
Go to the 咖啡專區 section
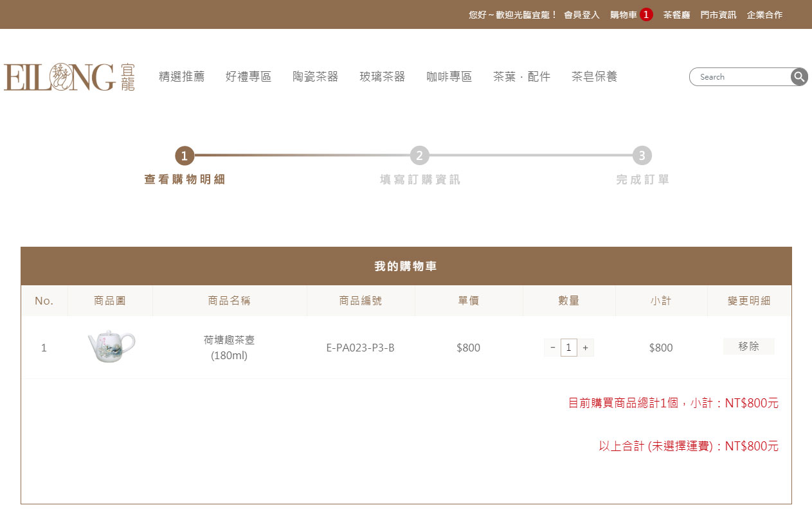click(449, 77)
